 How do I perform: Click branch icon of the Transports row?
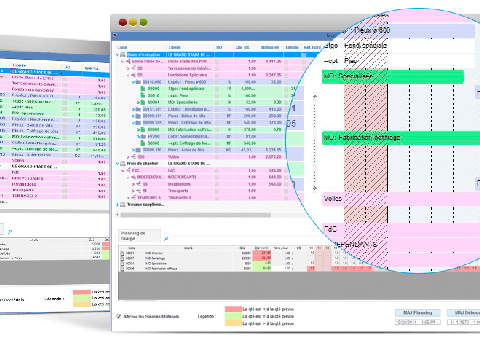(x=138, y=191)
